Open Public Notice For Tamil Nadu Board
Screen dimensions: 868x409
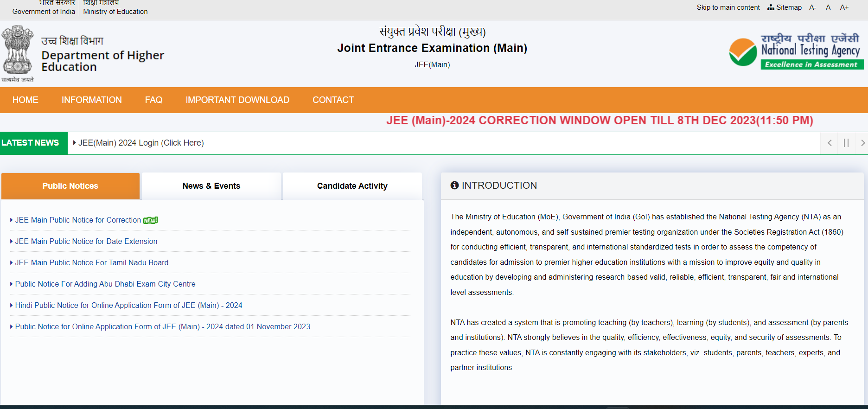[x=92, y=262]
